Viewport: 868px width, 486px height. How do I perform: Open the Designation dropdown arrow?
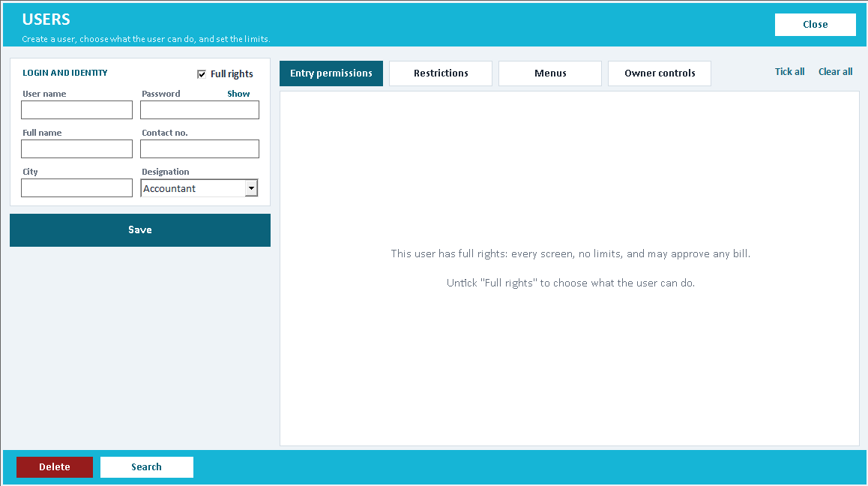coord(251,188)
